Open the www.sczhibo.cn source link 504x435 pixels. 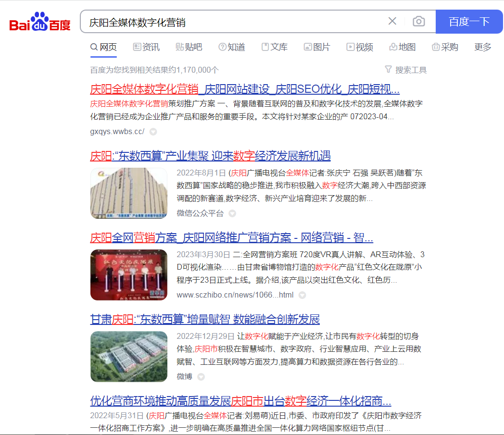[235, 295]
